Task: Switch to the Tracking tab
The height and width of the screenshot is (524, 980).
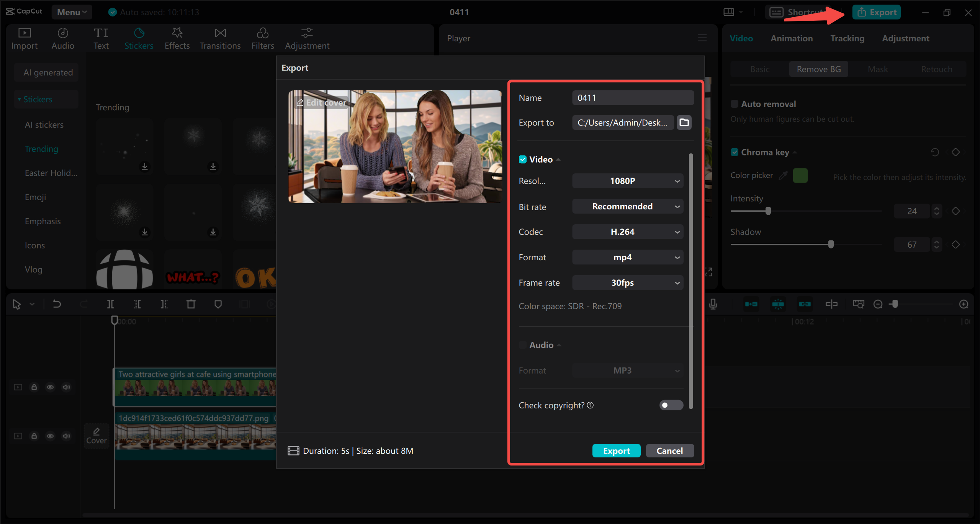Action: [x=847, y=38]
